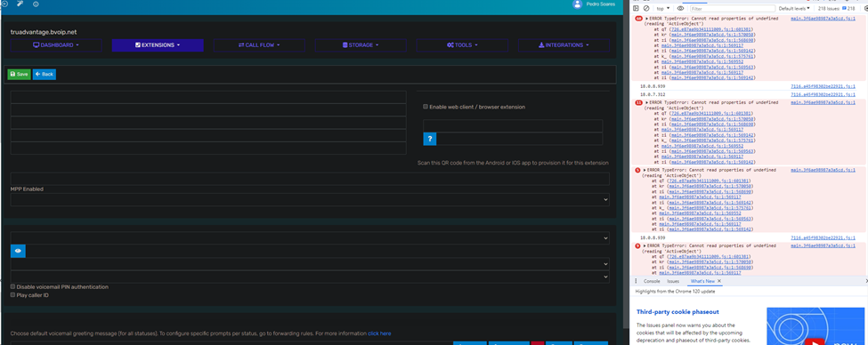Viewport: 868px width, 345px height.
Task: Open the DASHBOARD dropdown menu
Action: [56, 45]
